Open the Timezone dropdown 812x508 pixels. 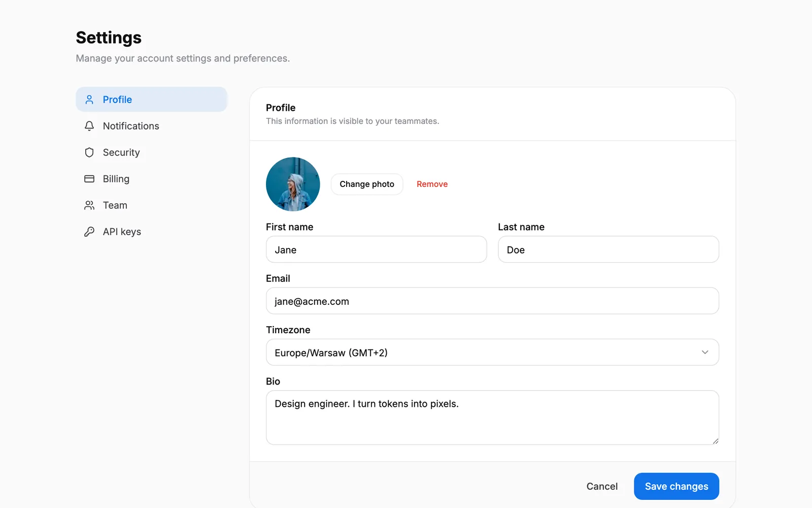pos(492,352)
